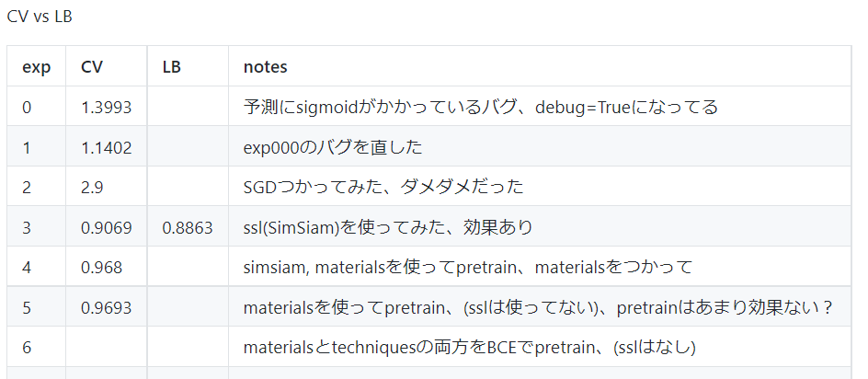868x379 pixels.
Task: Select the 'notes' column header
Action: [x=265, y=66]
